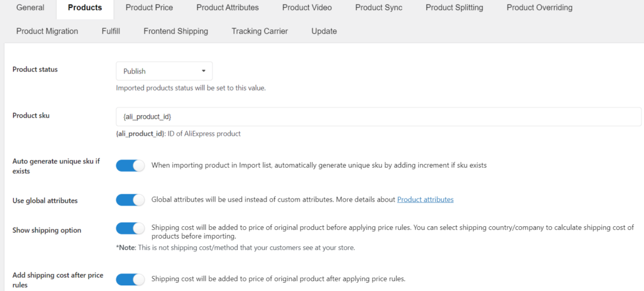Switch to Product Splitting tab
This screenshot has height=291, width=644.
(454, 8)
